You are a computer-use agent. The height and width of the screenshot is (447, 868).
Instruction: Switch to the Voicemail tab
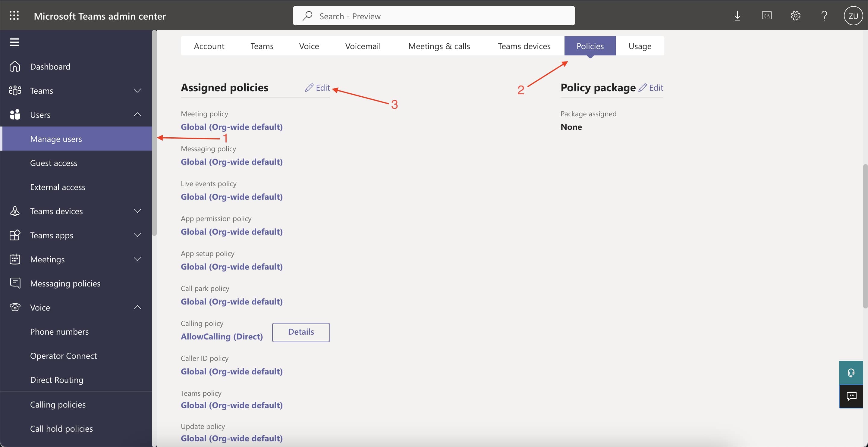[363, 46]
